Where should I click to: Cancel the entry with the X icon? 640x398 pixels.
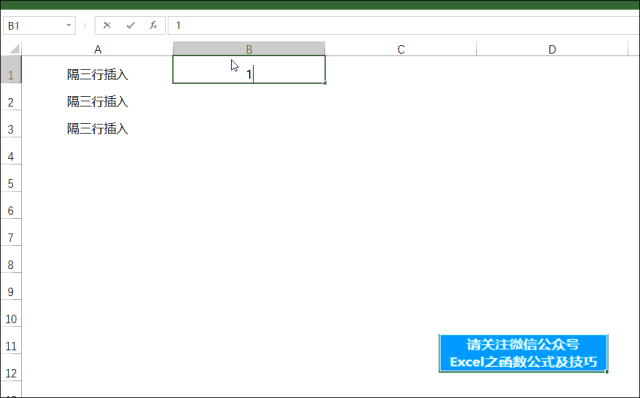pyautogui.click(x=107, y=25)
